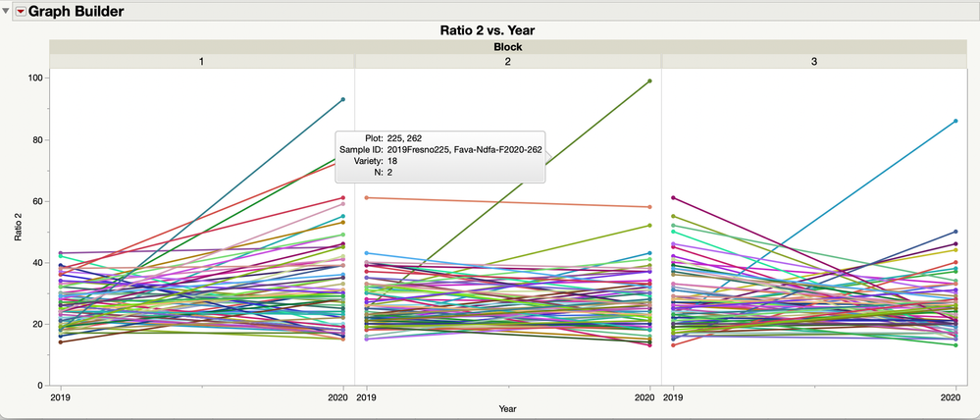Select the Block 3 2020 point near 86
Screen dimensions: 980x420
(955, 121)
